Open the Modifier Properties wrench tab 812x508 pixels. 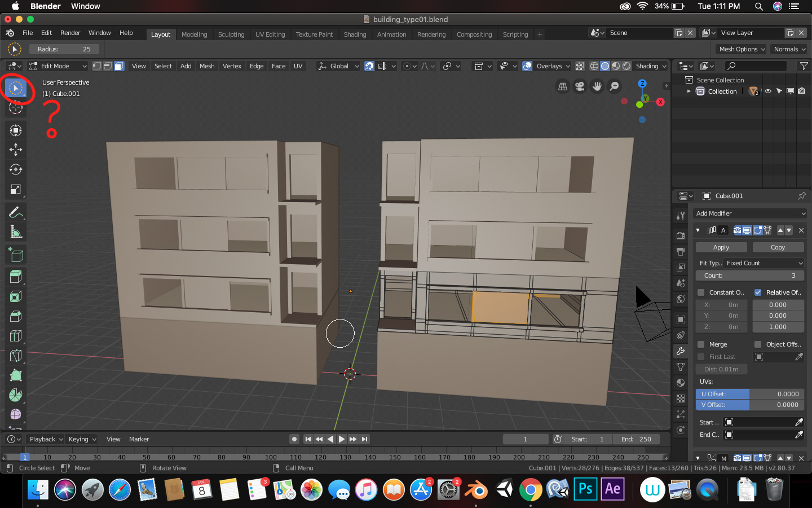(x=680, y=351)
